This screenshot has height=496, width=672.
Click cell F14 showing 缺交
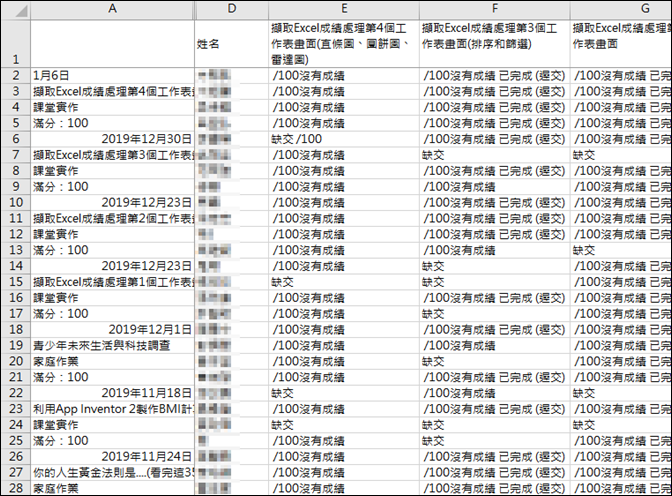(x=495, y=266)
